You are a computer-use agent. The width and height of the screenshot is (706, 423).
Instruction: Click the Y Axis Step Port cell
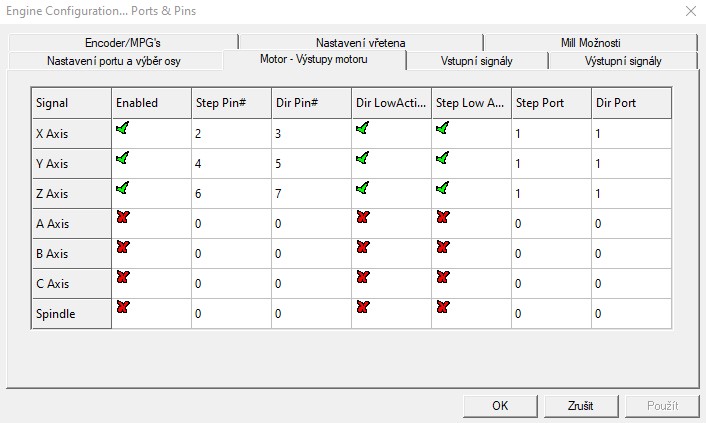(550, 163)
